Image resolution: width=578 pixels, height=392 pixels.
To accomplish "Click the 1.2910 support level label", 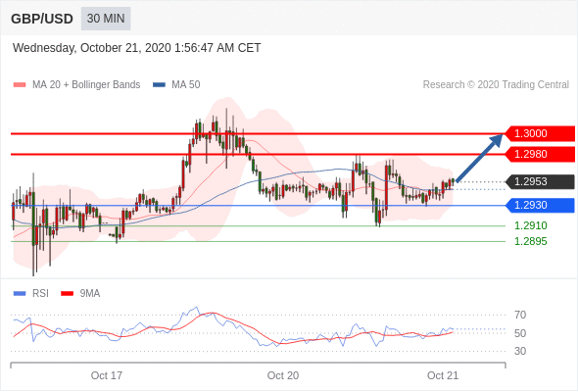I will pyautogui.click(x=530, y=225).
